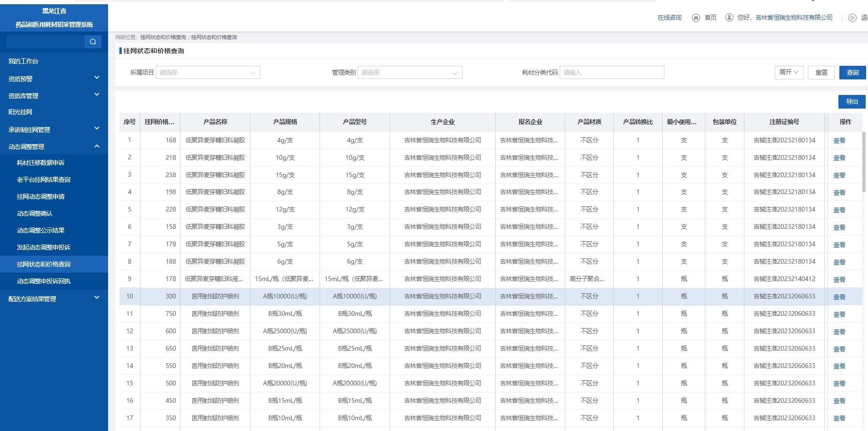868x431 pixels.
Task: Expand the 配送方案结果管理 menu
Action: [x=54, y=298]
